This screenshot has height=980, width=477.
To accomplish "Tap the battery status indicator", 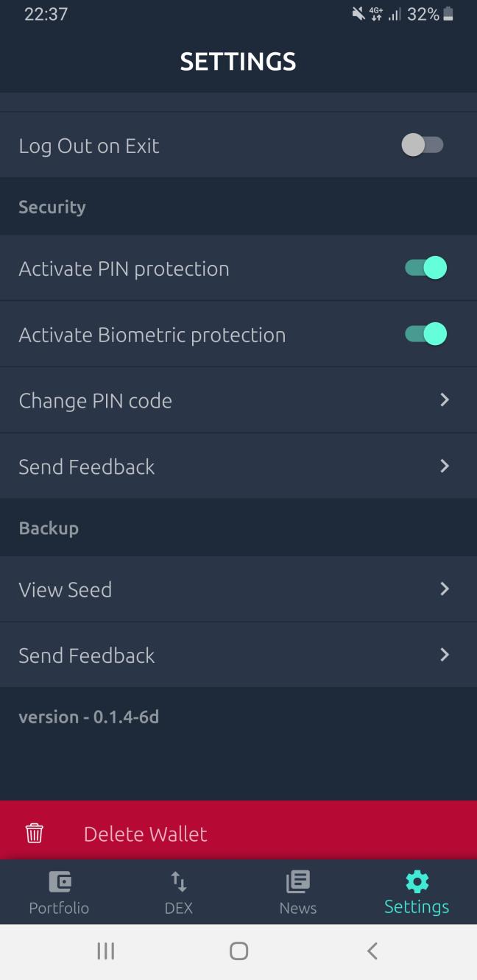I will pos(448,14).
